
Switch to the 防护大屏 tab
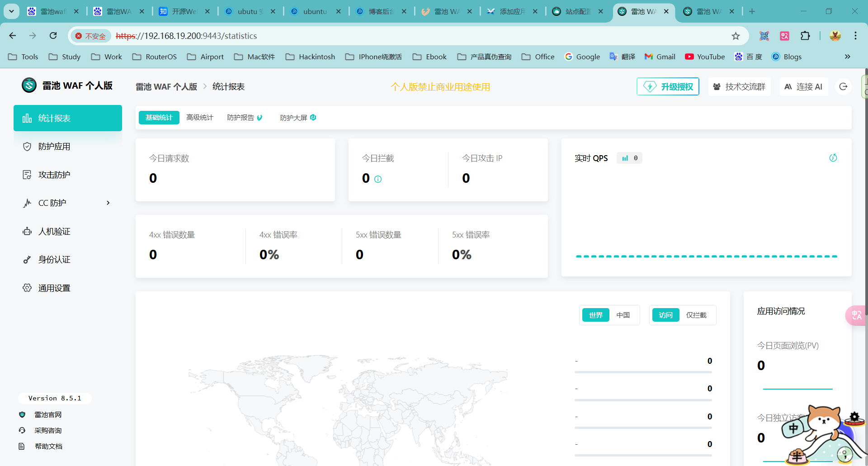(x=298, y=118)
